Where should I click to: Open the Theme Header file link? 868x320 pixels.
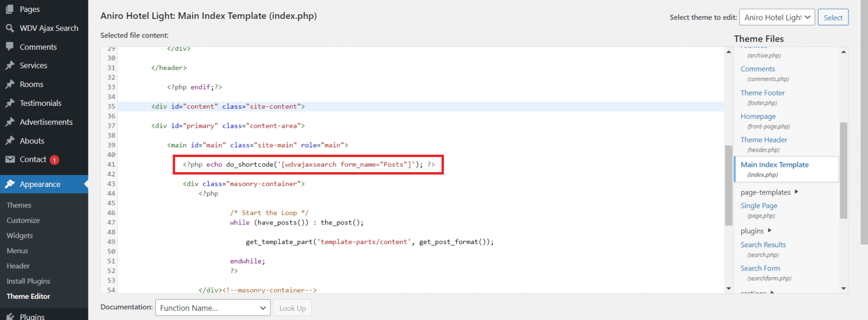[763, 140]
